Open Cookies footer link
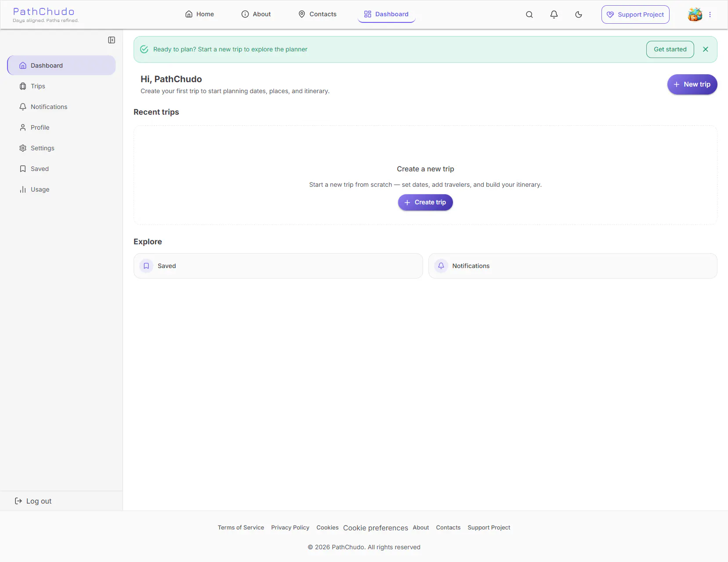Screen dimensions: 728x562 tap(327, 528)
